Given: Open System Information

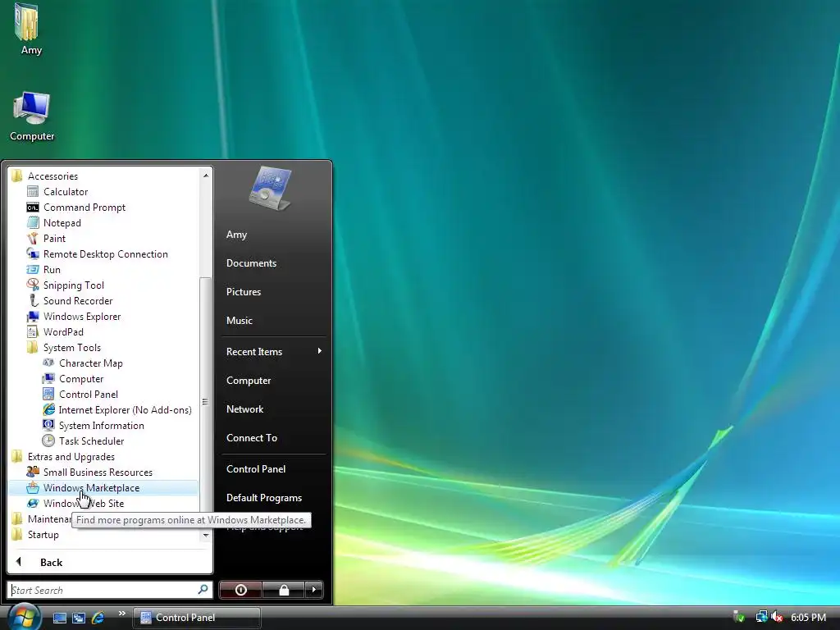Looking at the screenshot, I should pyautogui.click(x=101, y=426).
